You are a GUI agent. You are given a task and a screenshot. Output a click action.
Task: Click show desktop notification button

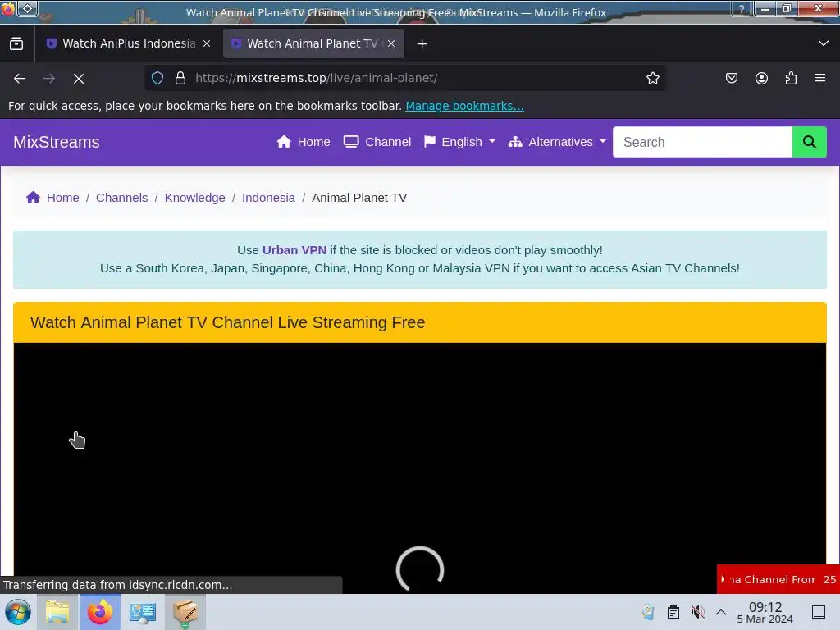pos(819,612)
